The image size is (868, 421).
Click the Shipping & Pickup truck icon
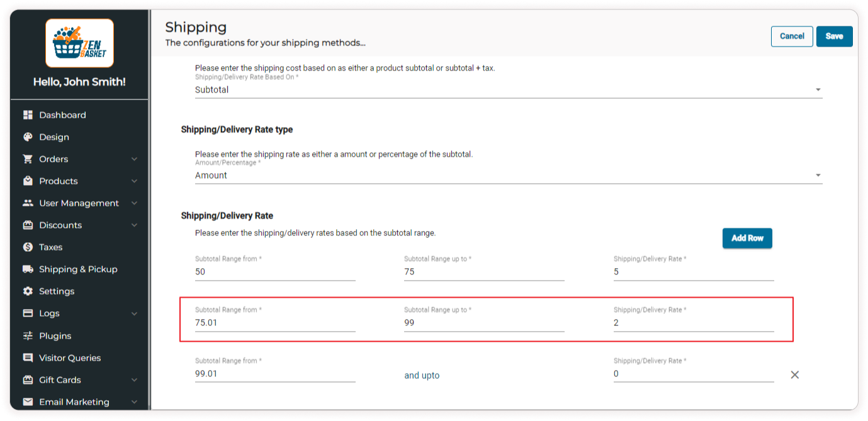point(28,269)
